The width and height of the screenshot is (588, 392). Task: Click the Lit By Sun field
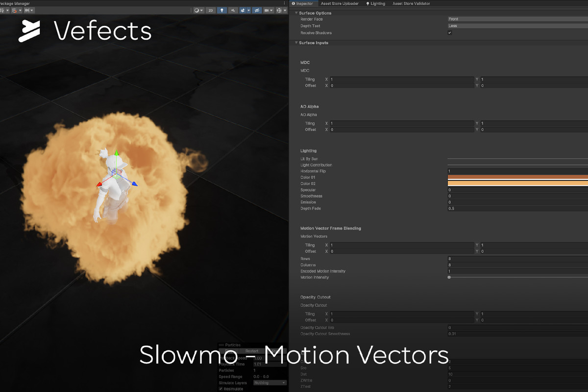pos(517,159)
